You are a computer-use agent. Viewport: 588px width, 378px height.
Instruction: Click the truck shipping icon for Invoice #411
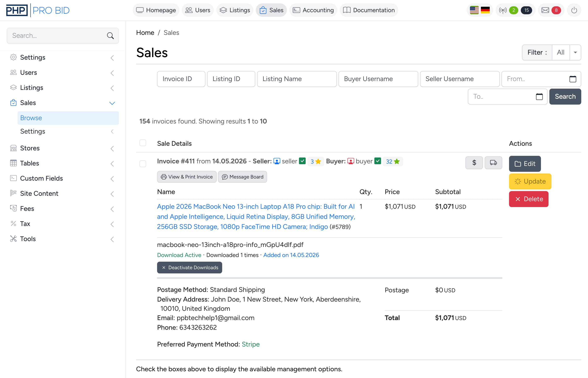493,163
